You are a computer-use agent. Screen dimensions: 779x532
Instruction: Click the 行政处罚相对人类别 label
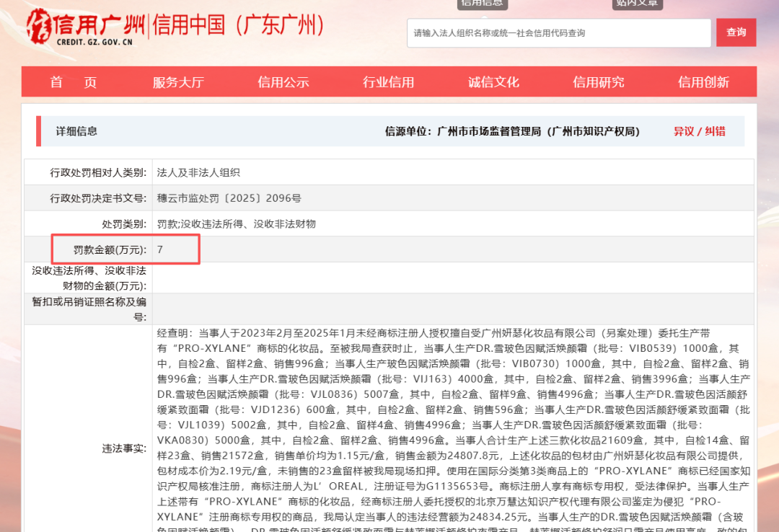[x=98, y=173]
